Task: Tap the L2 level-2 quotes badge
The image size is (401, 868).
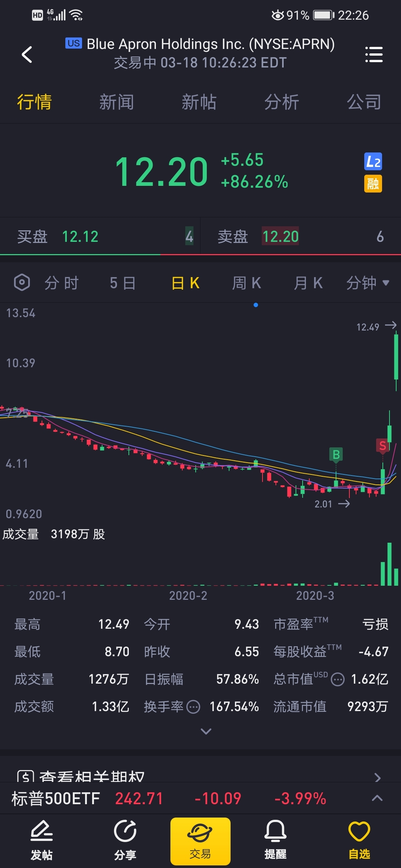Action: pyautogui.click(x=373, y=162)
